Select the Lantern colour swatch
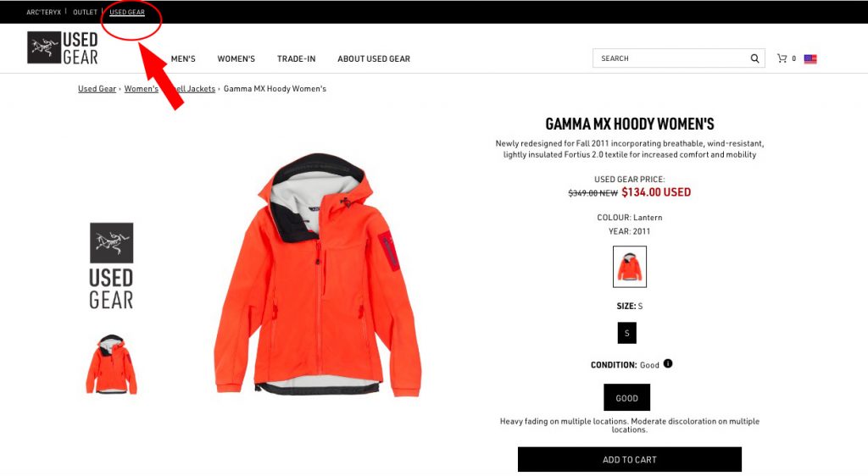The height and width of the screenshot is (476, 868). pyautogui.click(x=630, y=267)
